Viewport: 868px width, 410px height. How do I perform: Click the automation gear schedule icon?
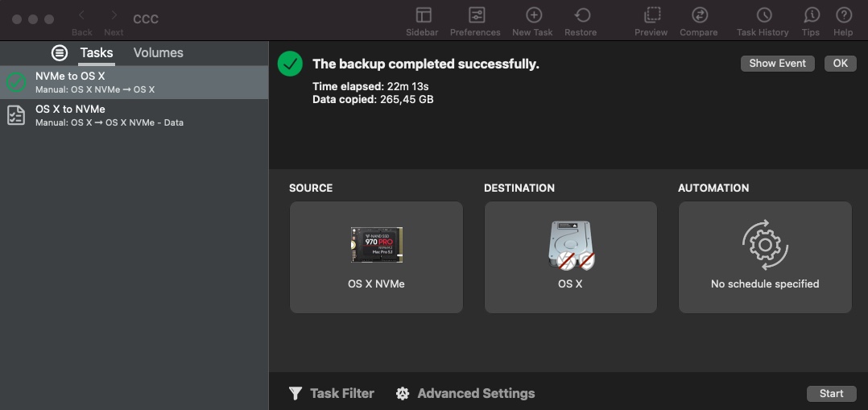coord(765,245)
